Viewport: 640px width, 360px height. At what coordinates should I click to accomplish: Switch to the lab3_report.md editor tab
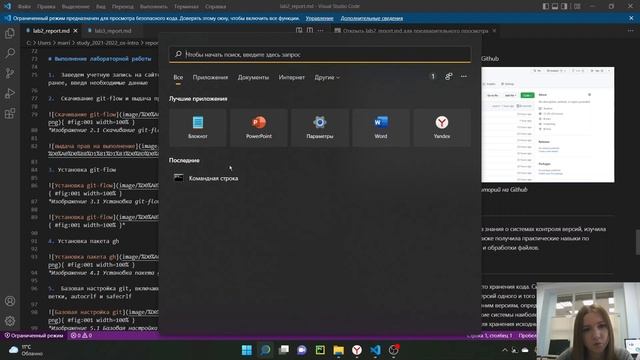(113, 31)
